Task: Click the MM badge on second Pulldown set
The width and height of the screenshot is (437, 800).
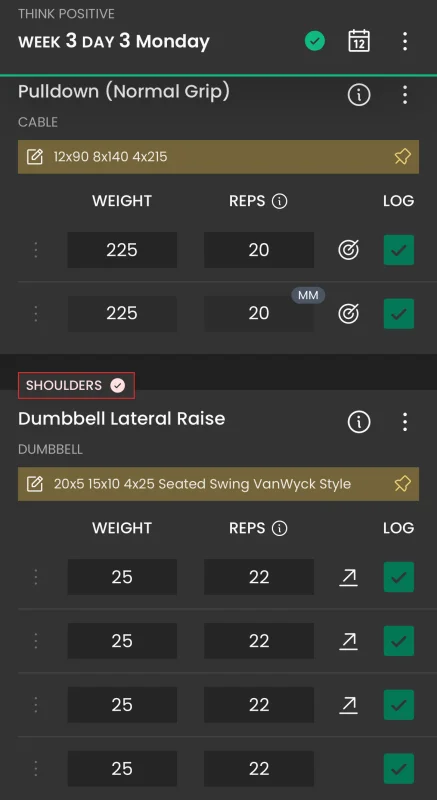Action: pyautogui.click(x=308, y=295)
